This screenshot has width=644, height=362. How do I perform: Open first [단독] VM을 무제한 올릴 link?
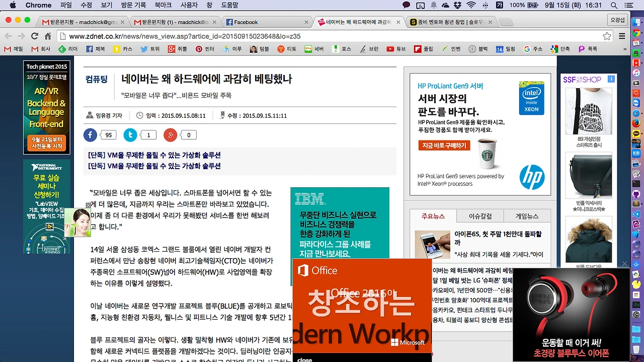154,155
